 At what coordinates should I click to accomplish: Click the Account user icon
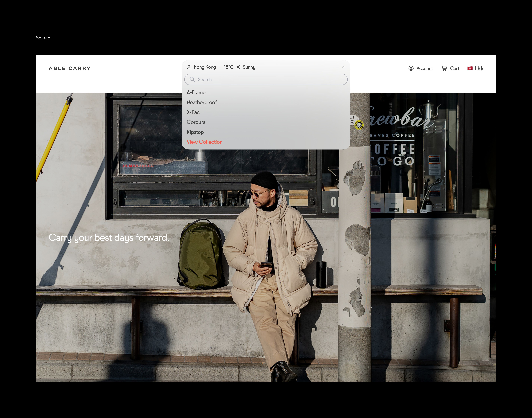click(x=411, y=68)
